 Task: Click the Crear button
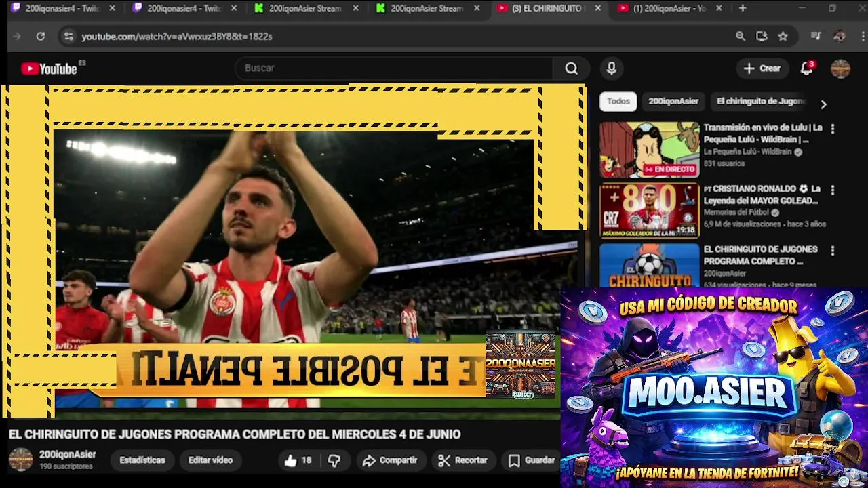762,68
